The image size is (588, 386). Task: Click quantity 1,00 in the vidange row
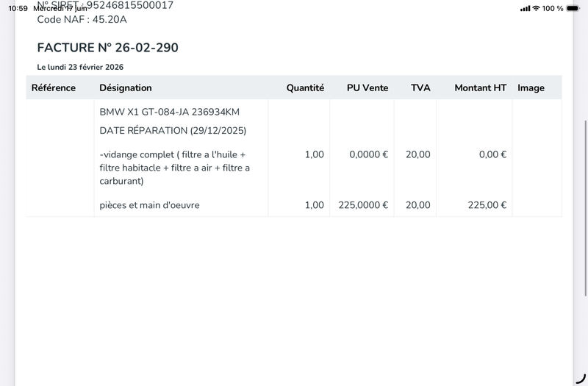(315, 154)
